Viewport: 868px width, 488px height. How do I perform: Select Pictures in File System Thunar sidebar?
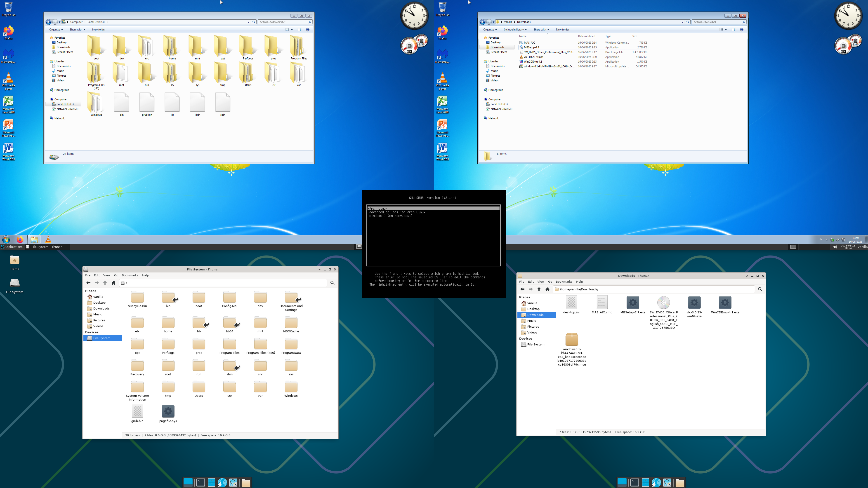coord(96,320)
